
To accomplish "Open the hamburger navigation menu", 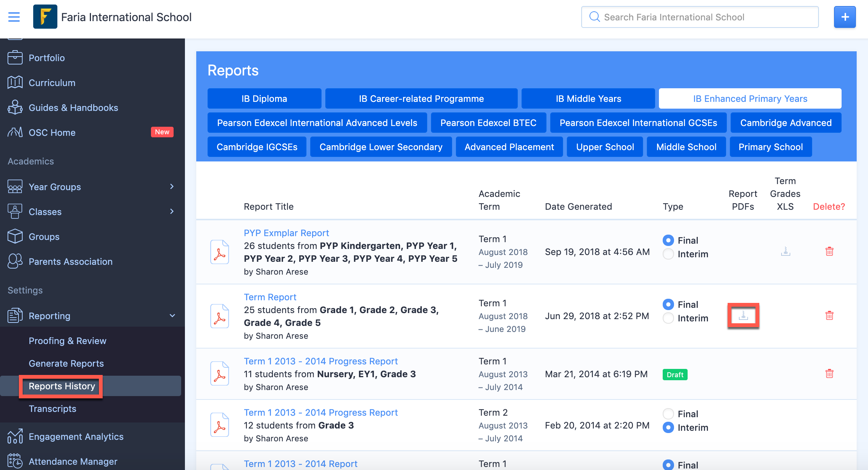I will coord(14,17).
